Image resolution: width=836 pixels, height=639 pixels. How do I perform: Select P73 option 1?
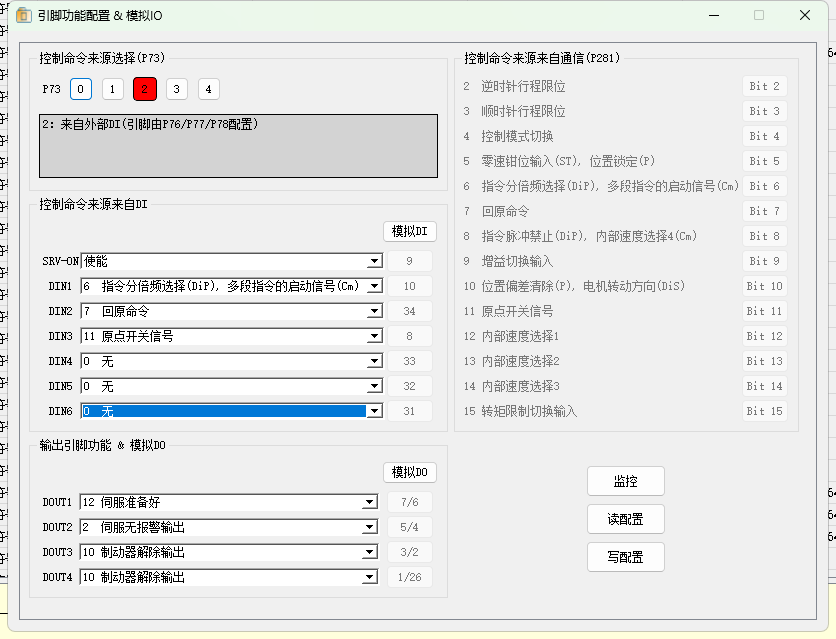(112, 89)
